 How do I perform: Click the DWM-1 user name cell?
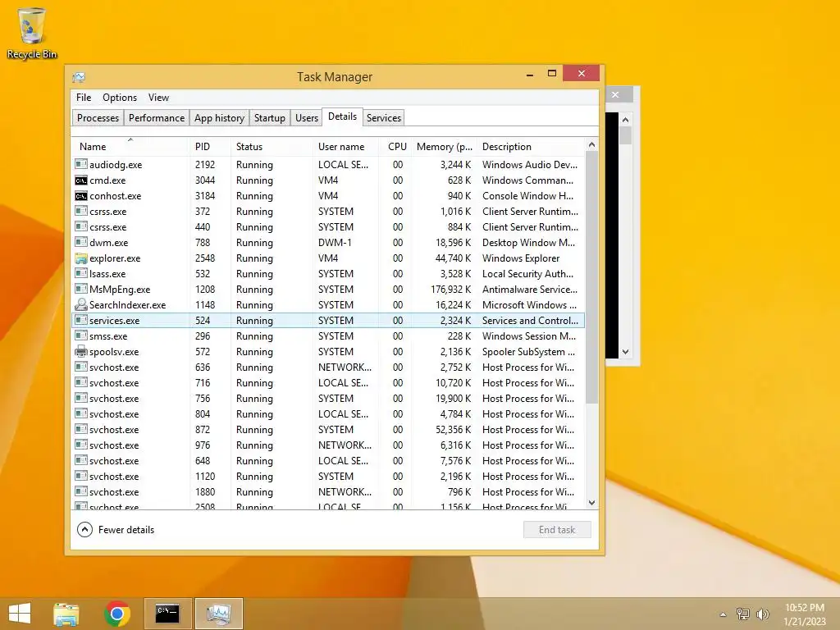[335, 243]
